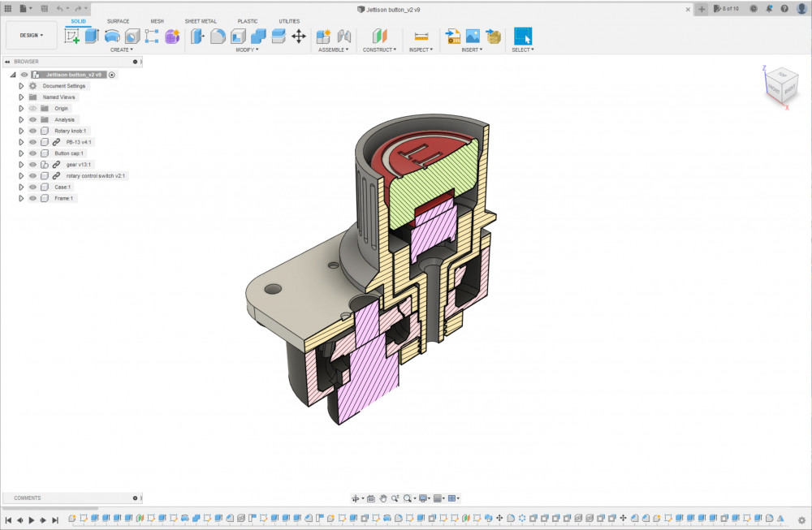Screen dimensions: 812x530
Task: Open the Surface tab
Action: (118, 21)
